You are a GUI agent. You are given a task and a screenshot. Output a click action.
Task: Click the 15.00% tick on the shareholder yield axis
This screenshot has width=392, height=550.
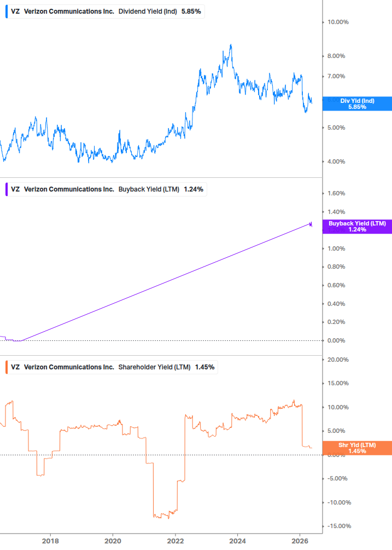[338, 384]
